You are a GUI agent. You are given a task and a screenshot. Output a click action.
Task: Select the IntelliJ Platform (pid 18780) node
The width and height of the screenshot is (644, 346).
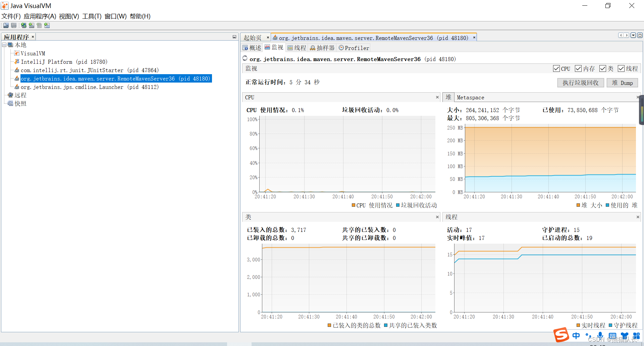64,62
